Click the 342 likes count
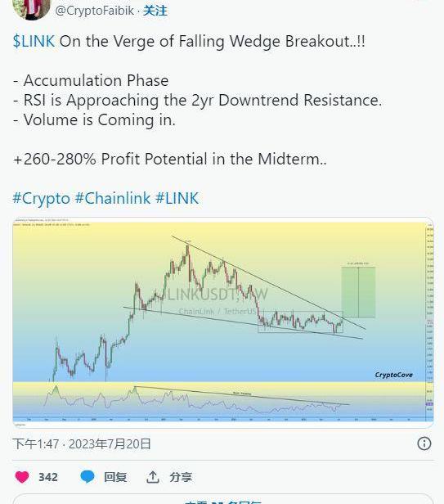 [48, 477]
